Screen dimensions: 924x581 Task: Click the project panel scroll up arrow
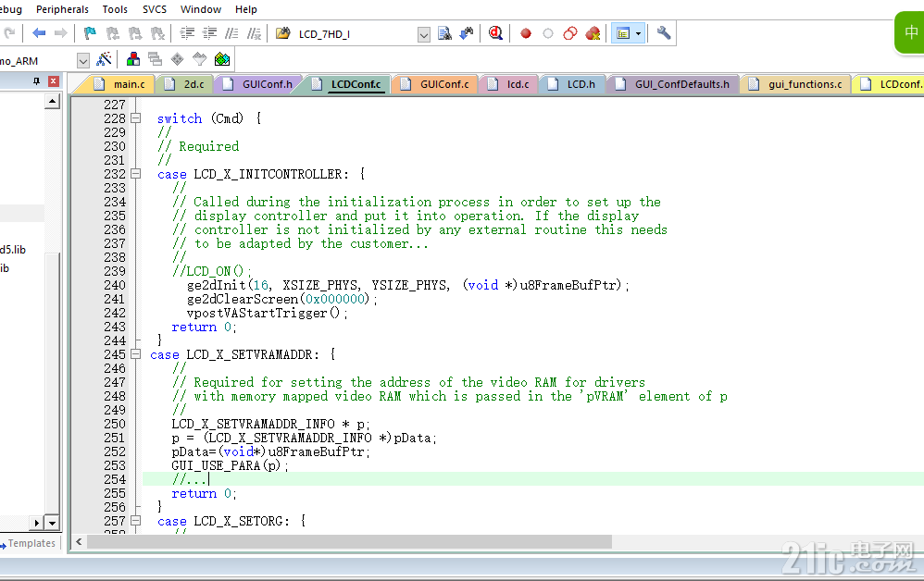53,102
